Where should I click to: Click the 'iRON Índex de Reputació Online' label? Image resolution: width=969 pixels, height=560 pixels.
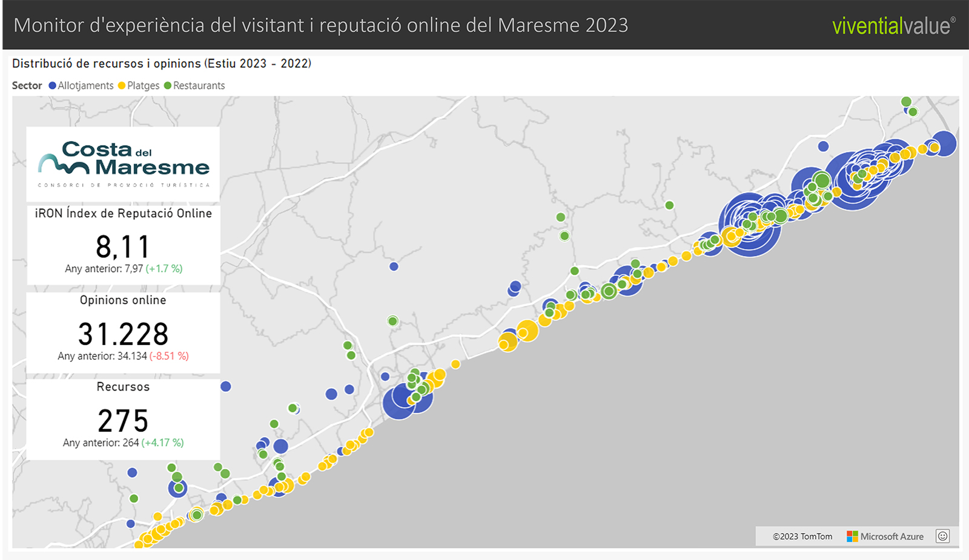tap(124, 213)
